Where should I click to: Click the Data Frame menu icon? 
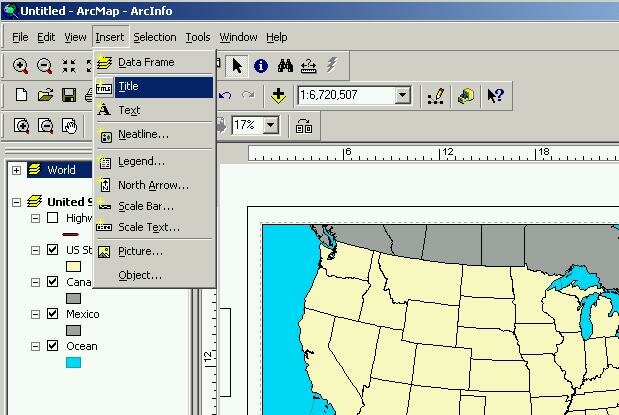tap(104, 62)
